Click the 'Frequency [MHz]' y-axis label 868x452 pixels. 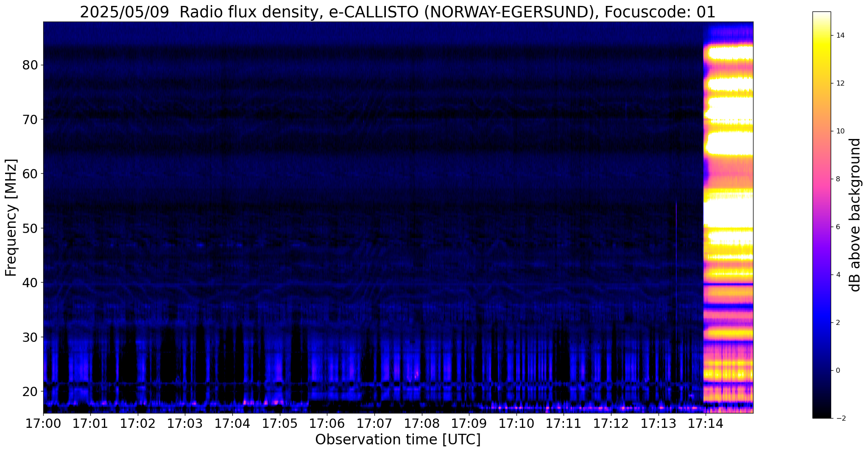click(11, 217)
